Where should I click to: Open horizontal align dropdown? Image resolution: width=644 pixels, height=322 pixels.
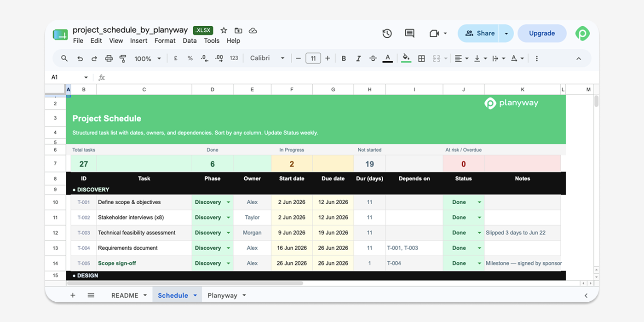click(x=461, y=58)
